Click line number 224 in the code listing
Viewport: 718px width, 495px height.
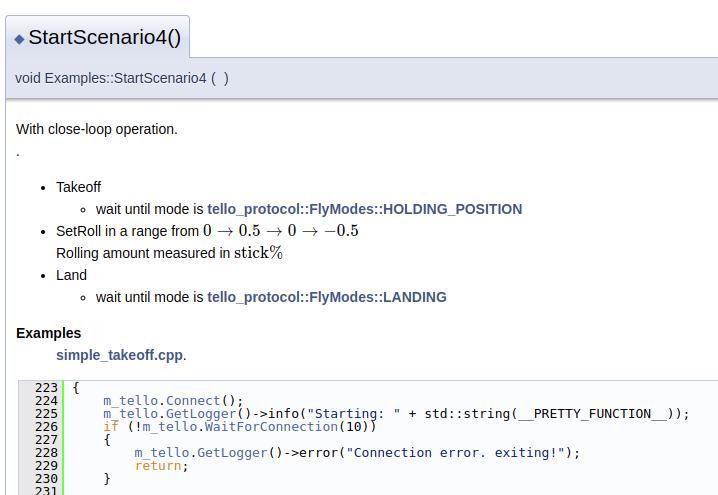[45, 401]
